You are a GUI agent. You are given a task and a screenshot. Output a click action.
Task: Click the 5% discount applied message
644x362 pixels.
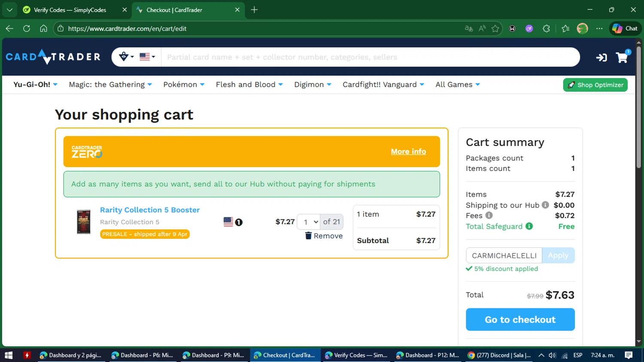point(502,269)
